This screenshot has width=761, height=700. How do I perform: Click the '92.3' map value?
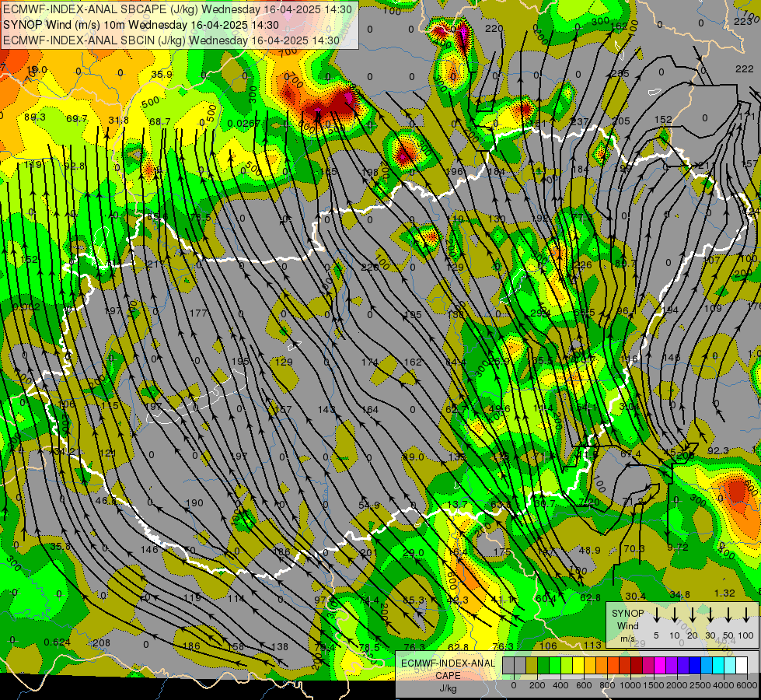pyautogui.click(x=717, y=451)
